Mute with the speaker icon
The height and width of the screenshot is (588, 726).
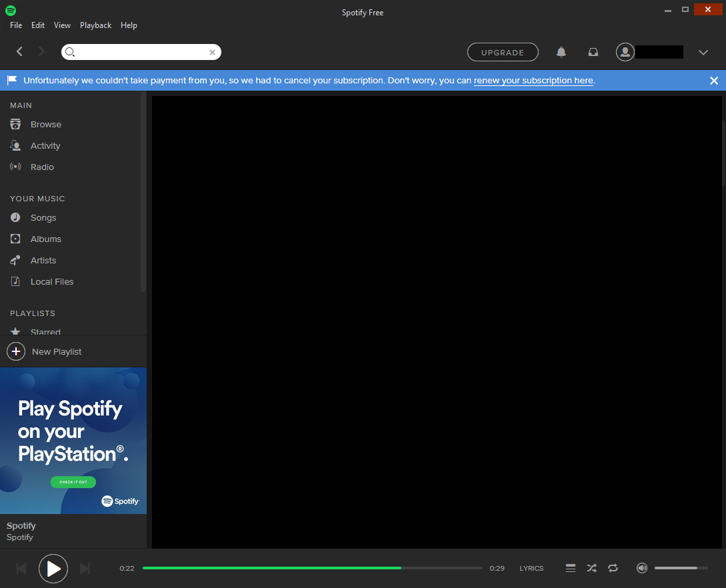[642, 568]
